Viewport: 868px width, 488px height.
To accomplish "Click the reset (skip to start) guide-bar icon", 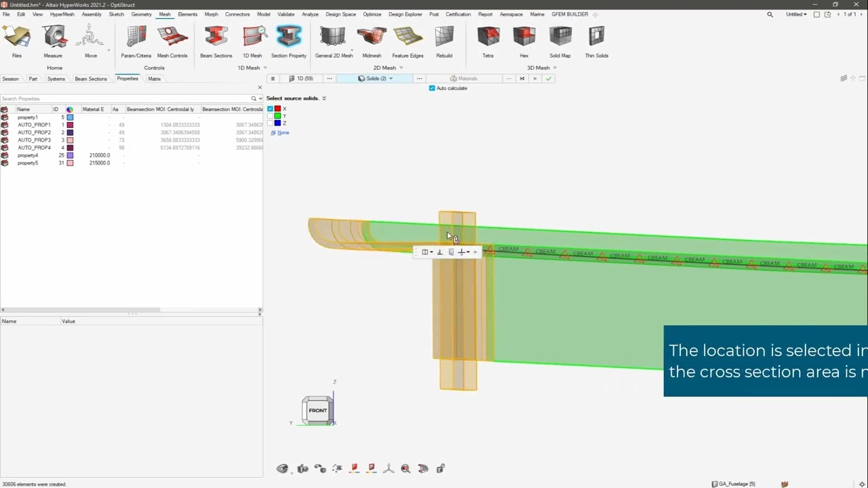I will coord(522,79).
